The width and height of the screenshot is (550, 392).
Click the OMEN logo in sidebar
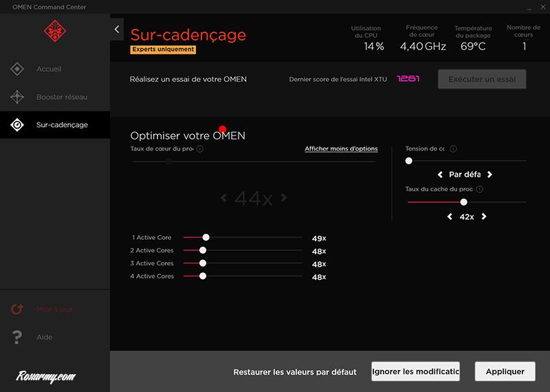click(54, 32)
